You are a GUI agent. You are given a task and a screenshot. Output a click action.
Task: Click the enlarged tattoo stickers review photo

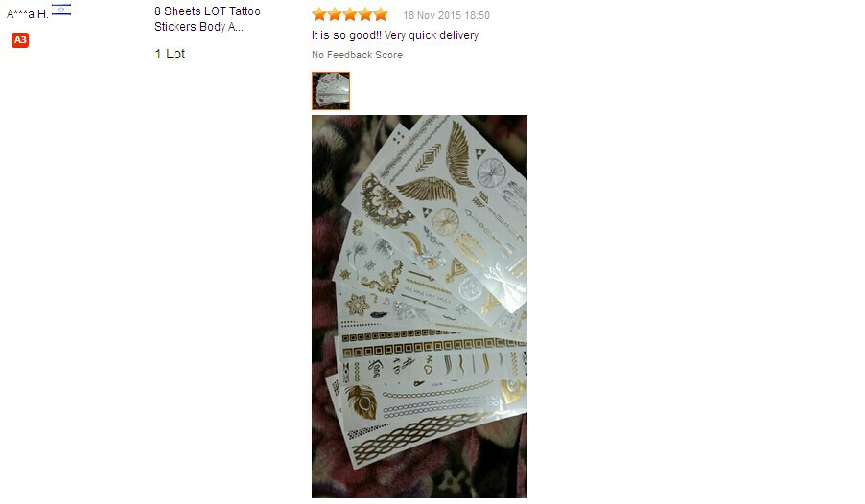point(419,306)
